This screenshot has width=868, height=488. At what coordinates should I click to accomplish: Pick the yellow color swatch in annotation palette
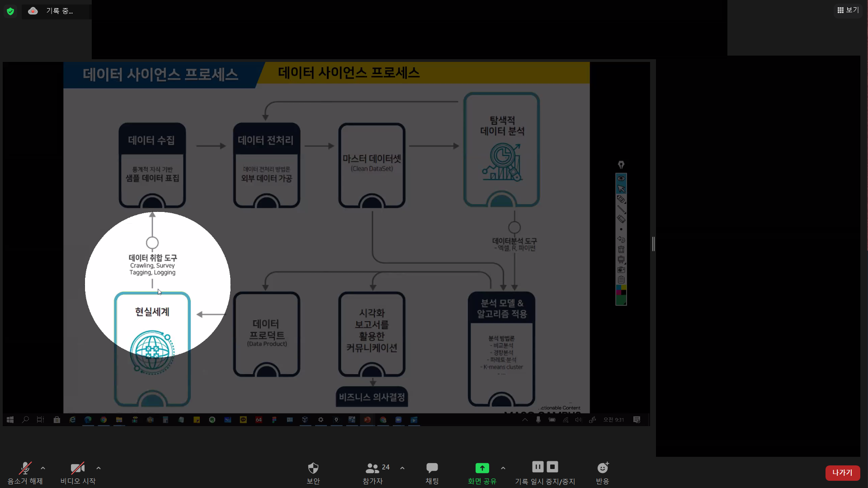(624, 287)
